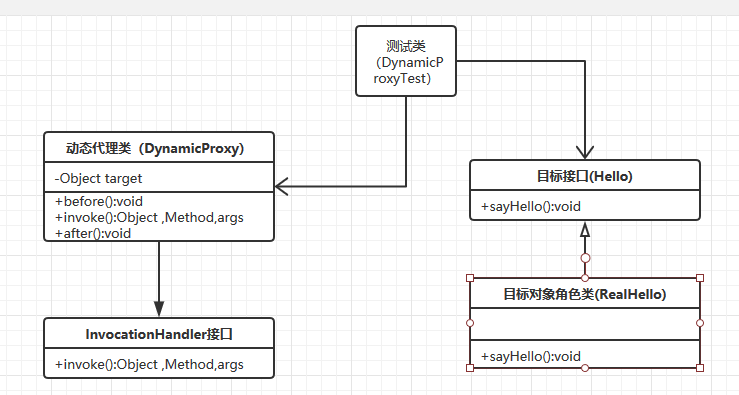Click the +before():void method text
Screen dimensions: 739x395
tap(99, 201)
